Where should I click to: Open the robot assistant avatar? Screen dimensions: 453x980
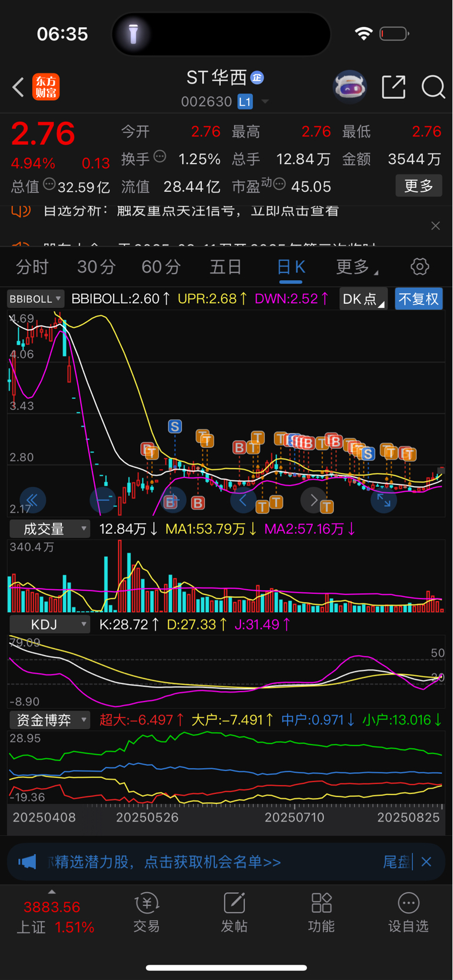350,87
